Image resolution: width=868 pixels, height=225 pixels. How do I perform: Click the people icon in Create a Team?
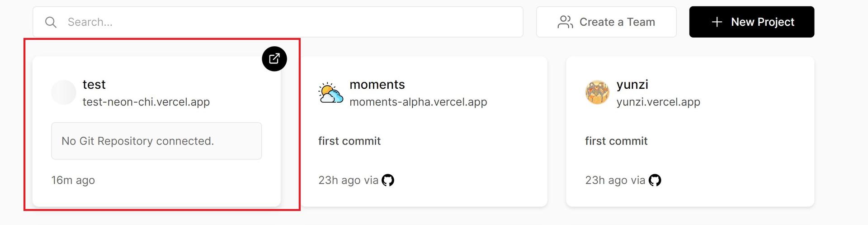[x=565, y=22]
